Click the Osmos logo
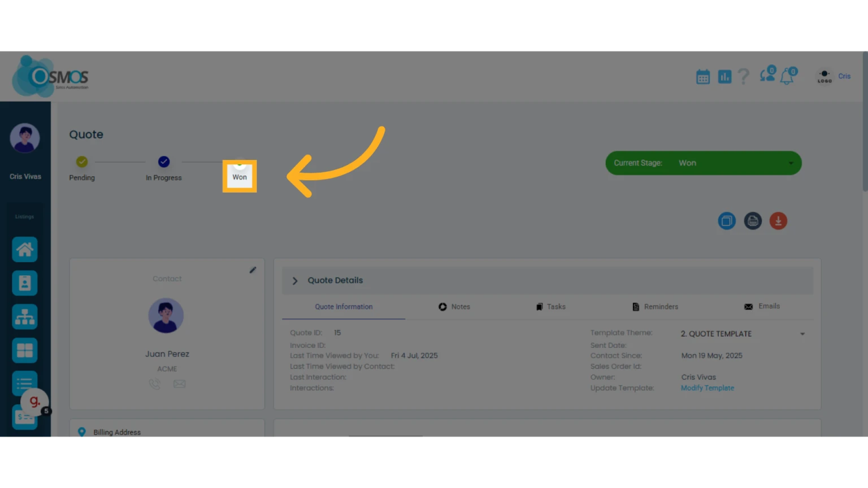Viewport: 868px width, 488px height. tap(50, 76)
